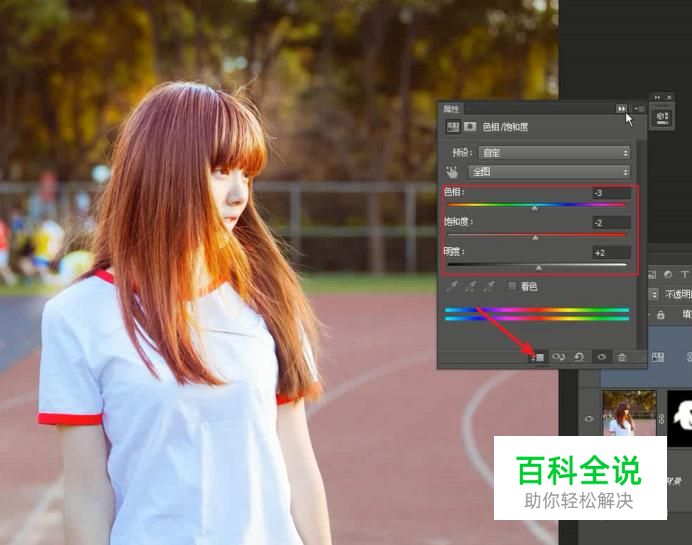Activate the on-image targeted adjustment hand tool

(452, 172)
